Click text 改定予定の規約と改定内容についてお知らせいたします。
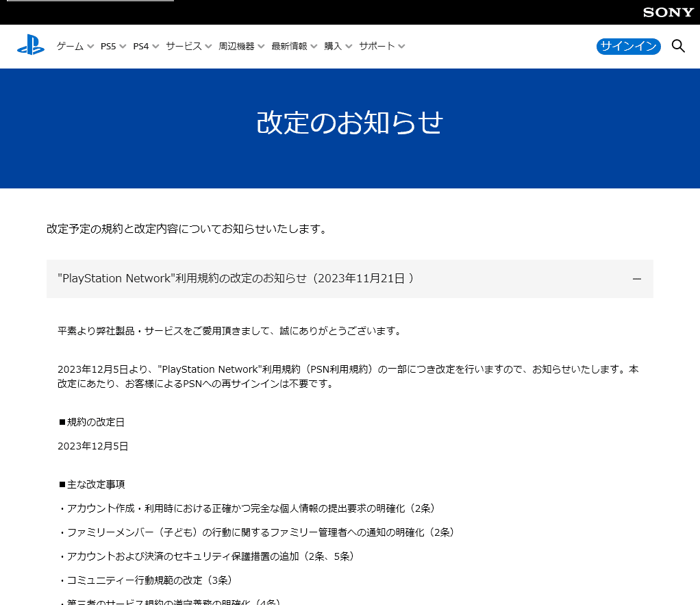Screen dimensions: 700x605 click(x=188, y=229)
